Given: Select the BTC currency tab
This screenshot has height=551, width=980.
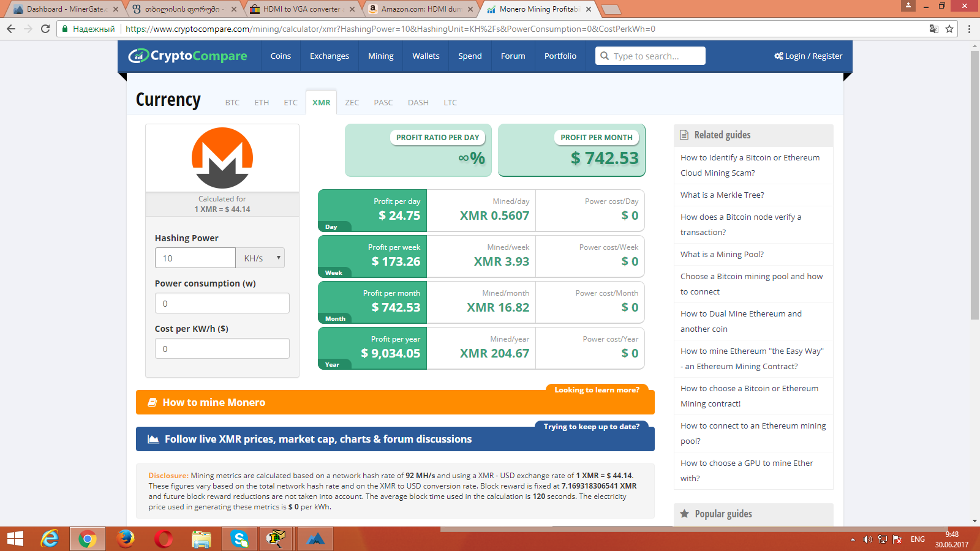Looking at the screenshot, I should tap(232, 102).
